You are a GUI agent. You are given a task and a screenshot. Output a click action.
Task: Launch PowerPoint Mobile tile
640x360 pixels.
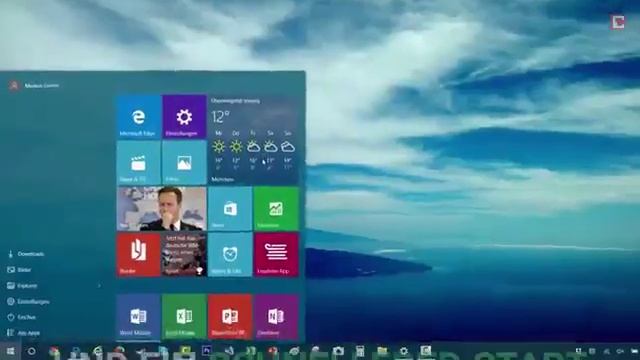[x=230, y=317]
